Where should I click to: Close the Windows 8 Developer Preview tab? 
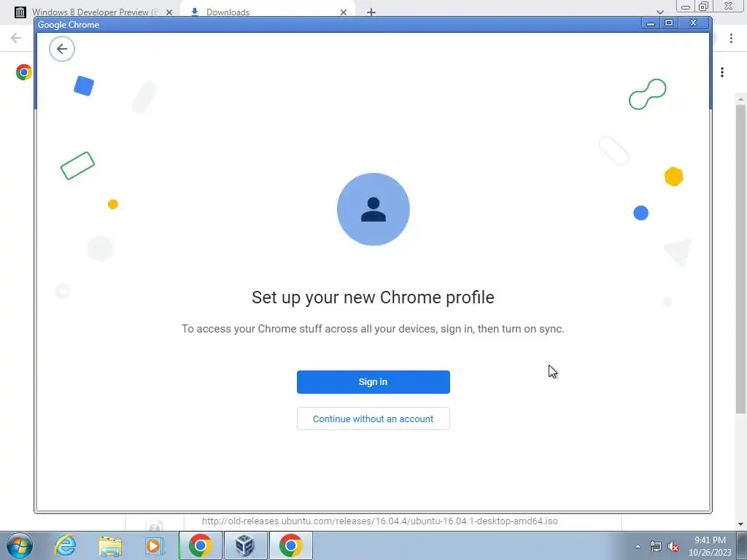pyautogui.click(x=169, y=12)
